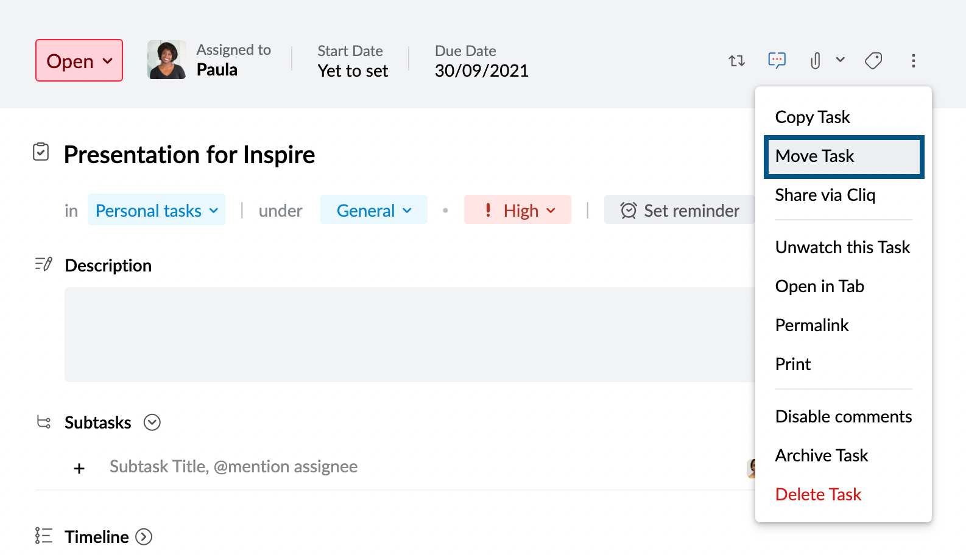Click Paula's assignee avatar photo
The image size is (966, 560).
click(x=166, y=60)
